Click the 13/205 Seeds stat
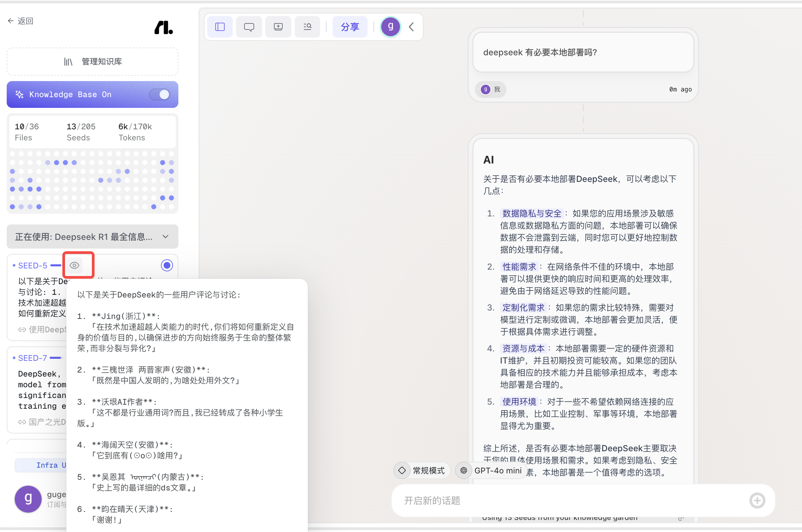 (x=81, y=132)
